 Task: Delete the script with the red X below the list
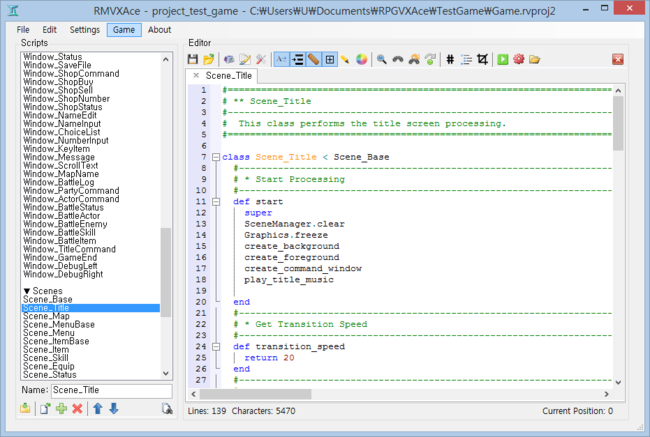coord(77,409)
